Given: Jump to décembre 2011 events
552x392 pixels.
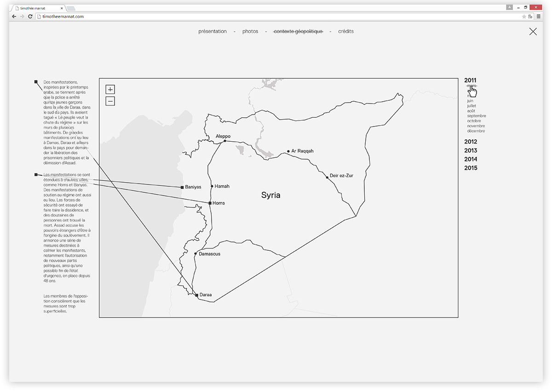Looking at the screenshot, I should [476, 131].
